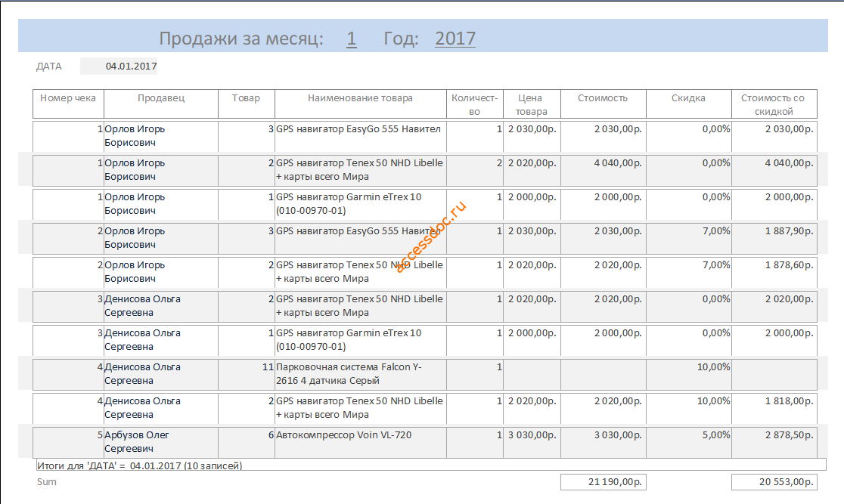Image resolution: width=844 pixels, height=504 pixels.
Task: Select discounted cost '2 878,50р.'
Action: [x=774, y=442]
